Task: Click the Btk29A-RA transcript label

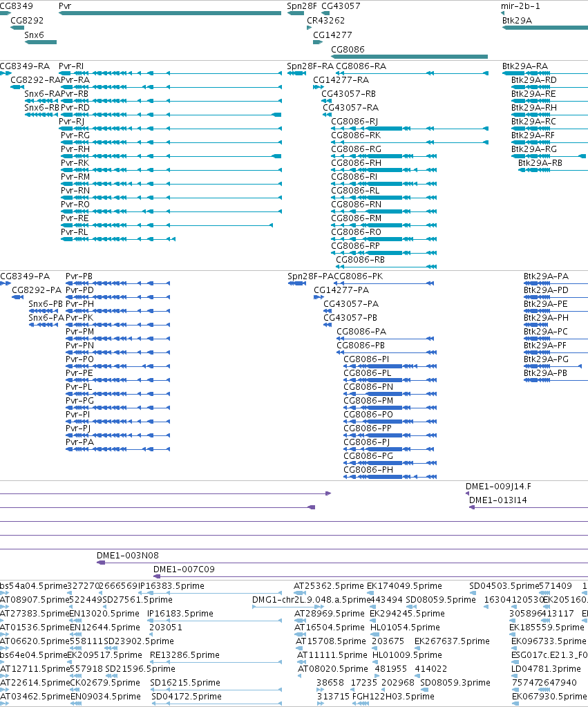Action: pyautogui.click(x=525, y=66)
